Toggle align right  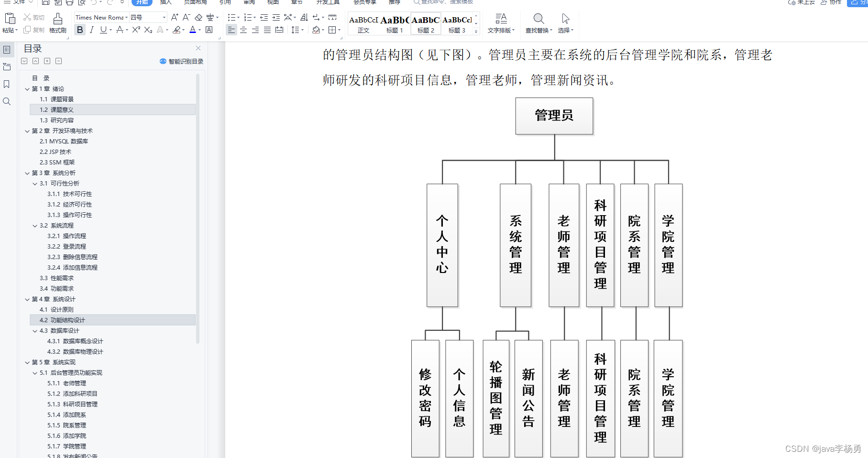tap(255, 30)
